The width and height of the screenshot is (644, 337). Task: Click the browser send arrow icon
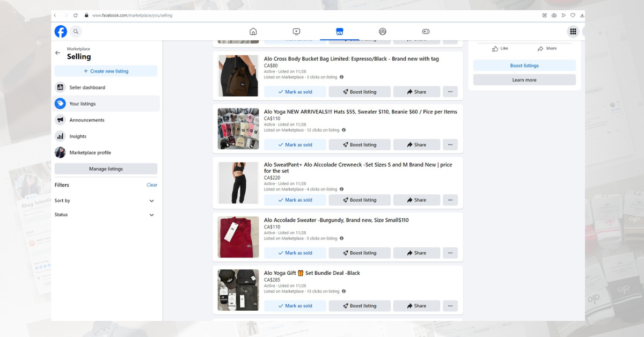pos(563,16)
